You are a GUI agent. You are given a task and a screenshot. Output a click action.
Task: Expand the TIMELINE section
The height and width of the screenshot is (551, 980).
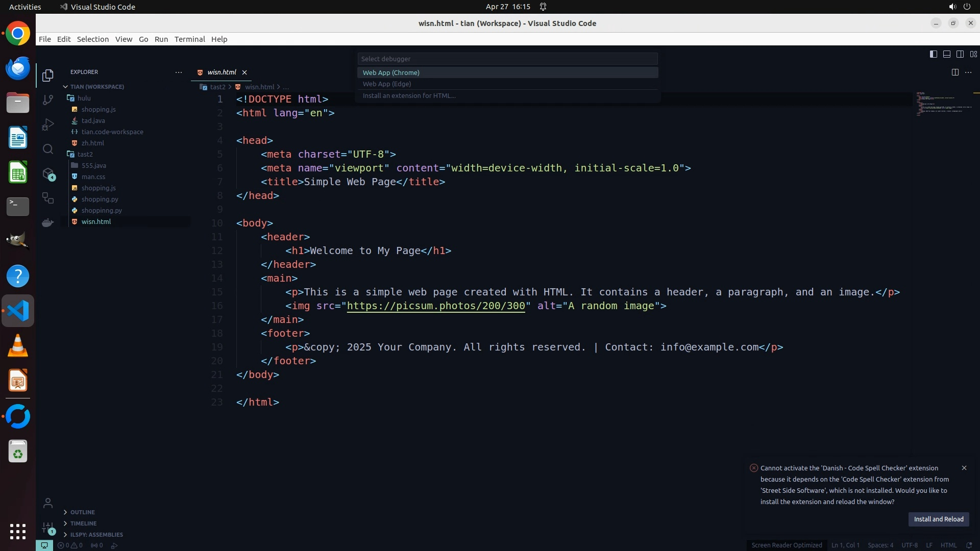83,523
